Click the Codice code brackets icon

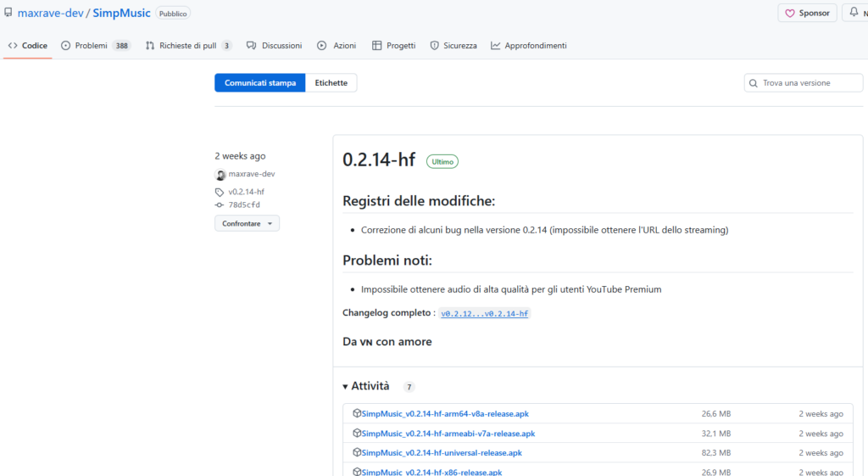pos(13,46)
